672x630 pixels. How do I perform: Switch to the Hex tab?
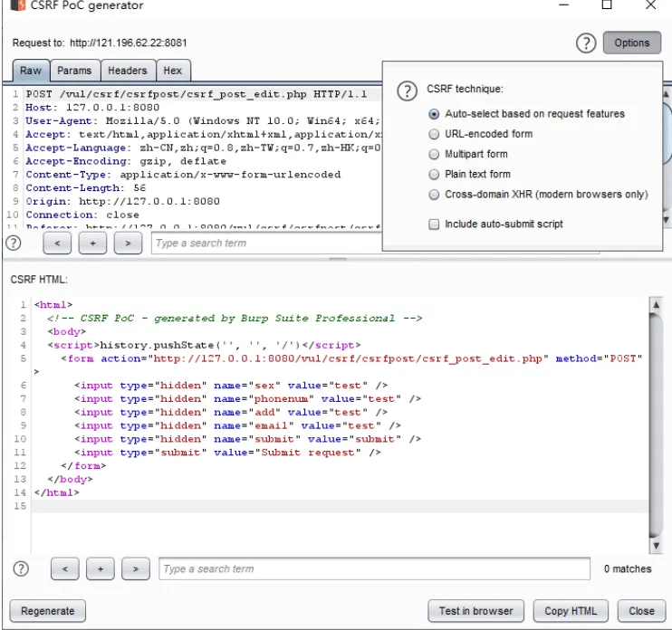(173, 71)
